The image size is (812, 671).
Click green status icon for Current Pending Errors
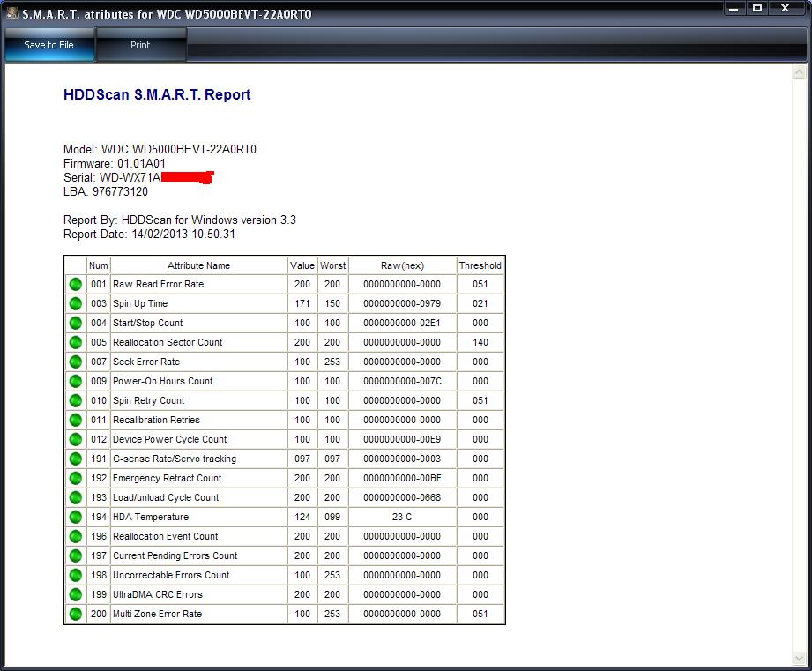76,556
